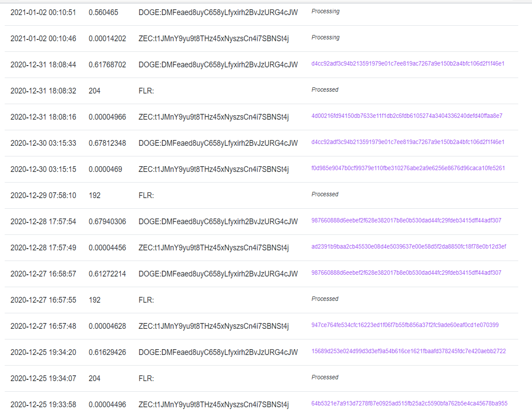Select DOGE address in 0.67812348 row
The image size is (532, 413).
tap(218, 143)
